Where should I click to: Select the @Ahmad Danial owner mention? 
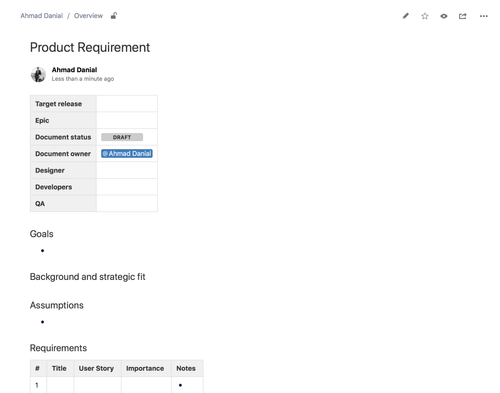pyautogui.click(x=127, y=153)
